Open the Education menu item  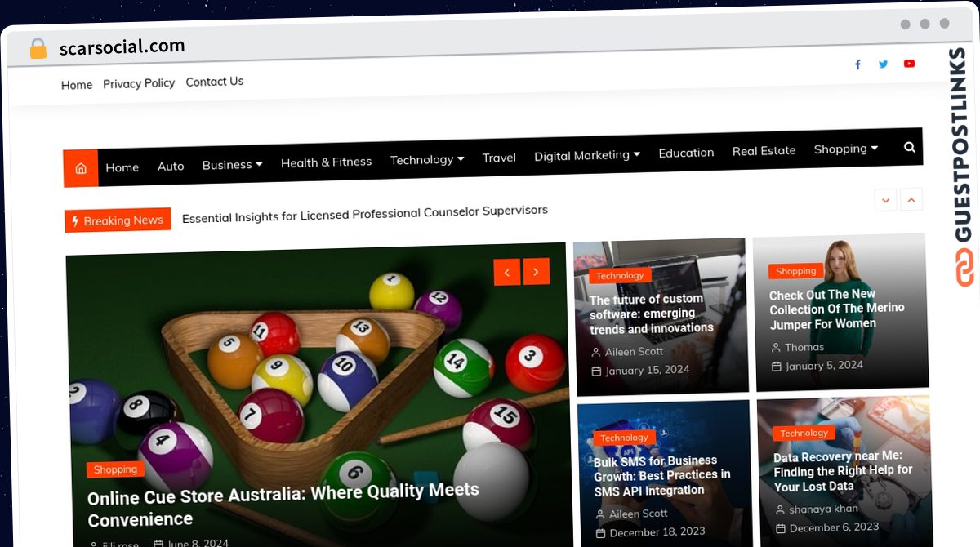point(686,153)
